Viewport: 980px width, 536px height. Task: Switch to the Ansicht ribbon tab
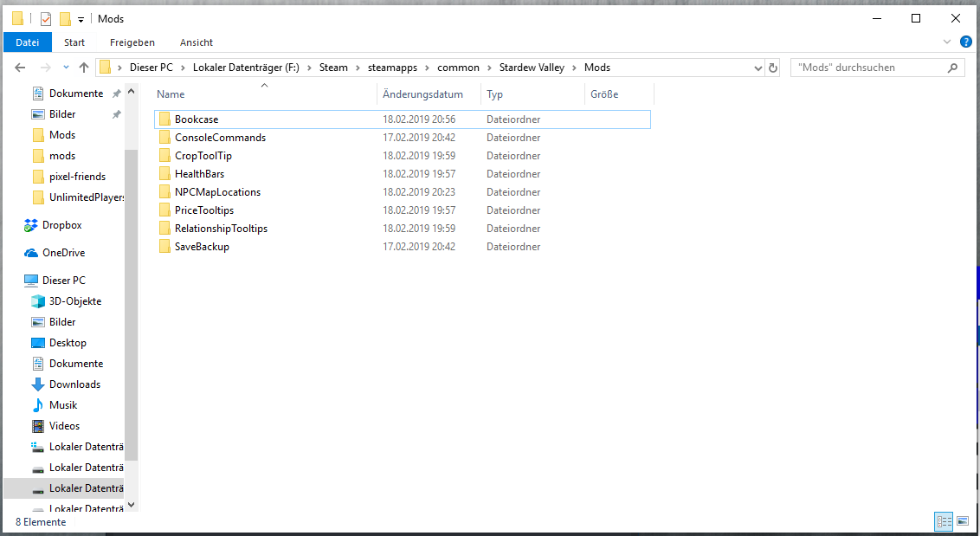point(197,42)
